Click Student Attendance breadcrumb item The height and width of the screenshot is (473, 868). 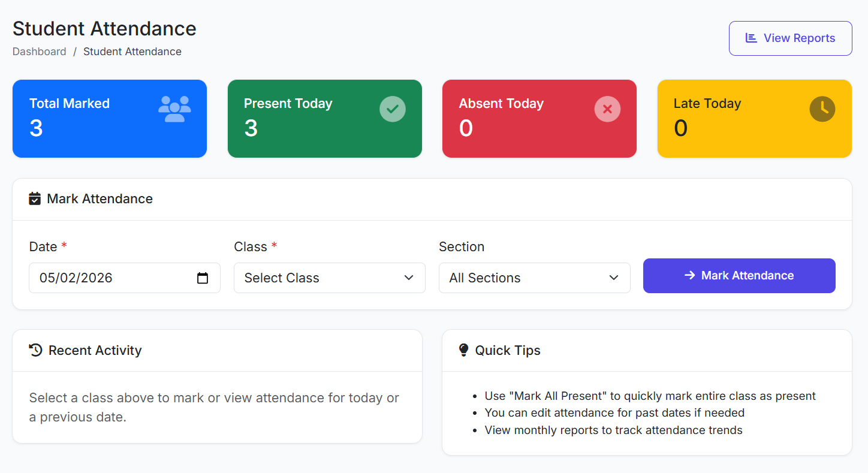click(132, 52)
